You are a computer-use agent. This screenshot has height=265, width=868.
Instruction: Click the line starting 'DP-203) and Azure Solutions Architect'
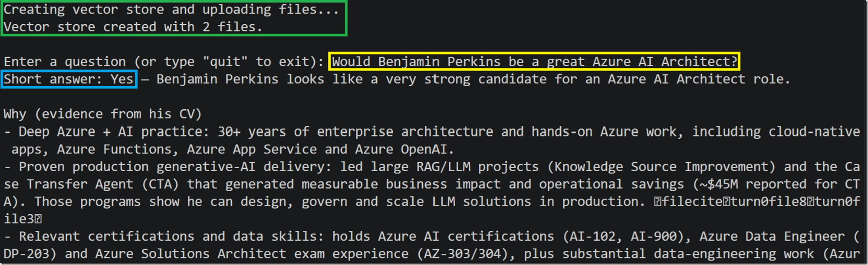coord(432,254)
